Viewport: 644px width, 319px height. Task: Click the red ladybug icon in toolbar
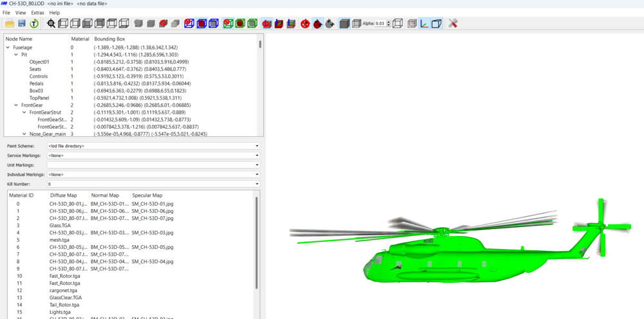[317, 24]
